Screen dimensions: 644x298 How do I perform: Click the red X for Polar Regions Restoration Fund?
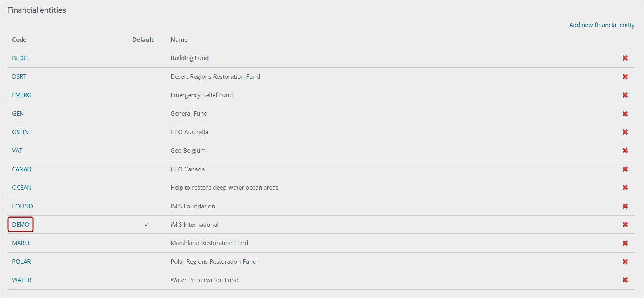(625, 262)
